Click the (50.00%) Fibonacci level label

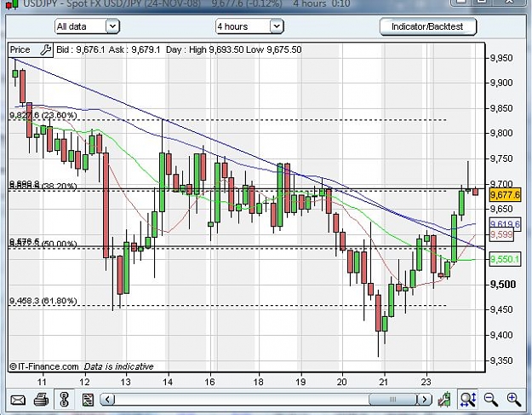point(60,244)
